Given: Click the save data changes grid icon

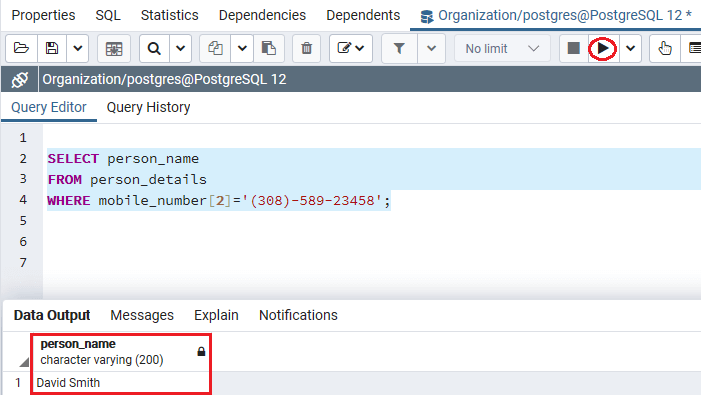Looking at the screenshot, I should (x=114, y=48).
